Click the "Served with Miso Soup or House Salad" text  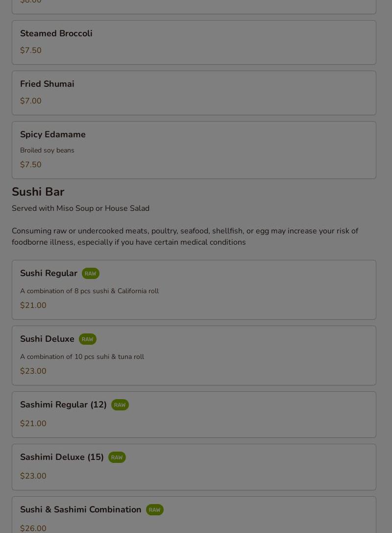(x=80, y=208)
